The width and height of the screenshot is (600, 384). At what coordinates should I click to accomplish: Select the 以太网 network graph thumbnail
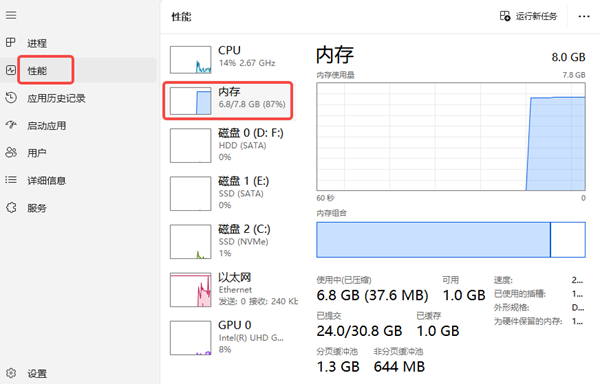tap(190, 290)
